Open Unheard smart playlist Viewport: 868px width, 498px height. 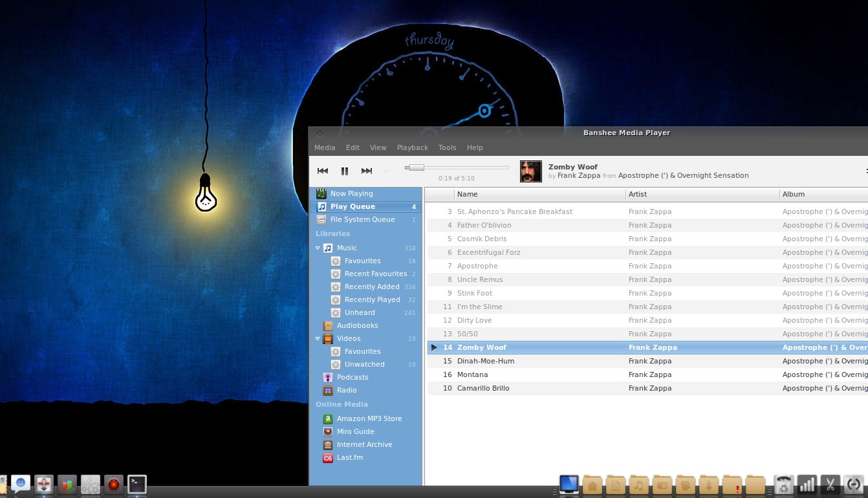(x=360, y=312)
